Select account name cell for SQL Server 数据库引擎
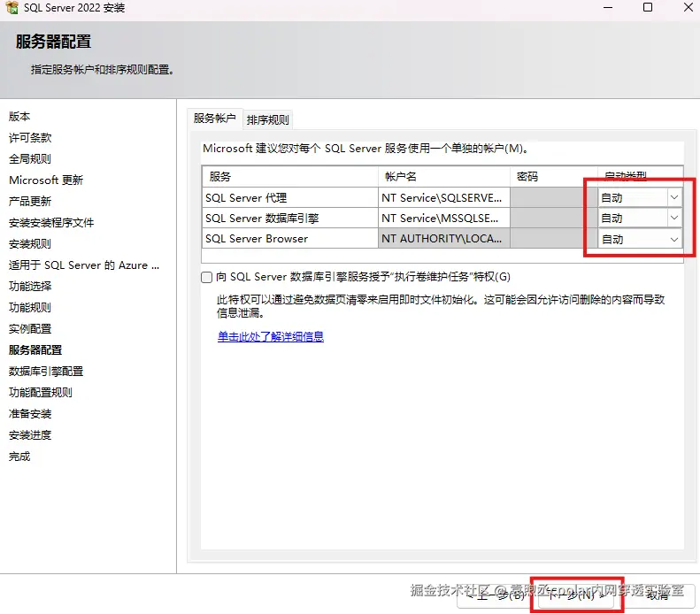This screenshot has width=700, height=614. pyautogui.click(x=444, y=219)
